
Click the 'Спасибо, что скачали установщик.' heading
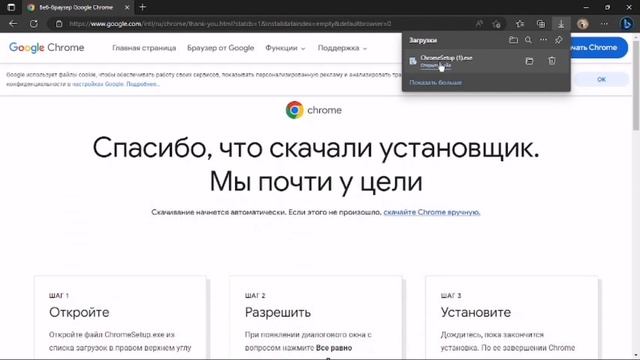pyautogui.click(x=316, y=147)
